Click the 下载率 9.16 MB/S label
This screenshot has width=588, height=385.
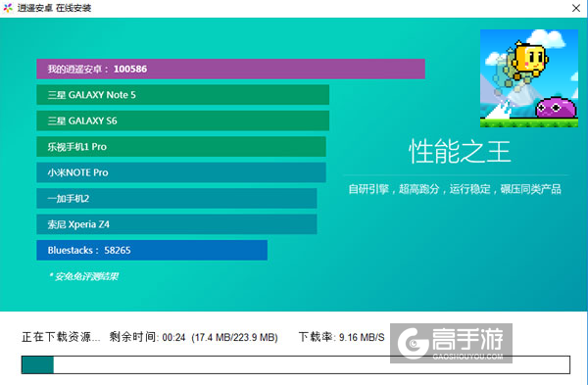click(x=341, y=337)
